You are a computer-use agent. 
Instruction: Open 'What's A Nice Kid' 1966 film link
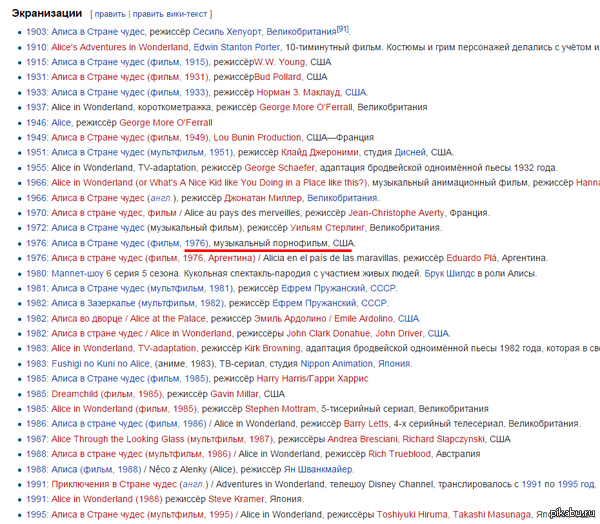209,183
